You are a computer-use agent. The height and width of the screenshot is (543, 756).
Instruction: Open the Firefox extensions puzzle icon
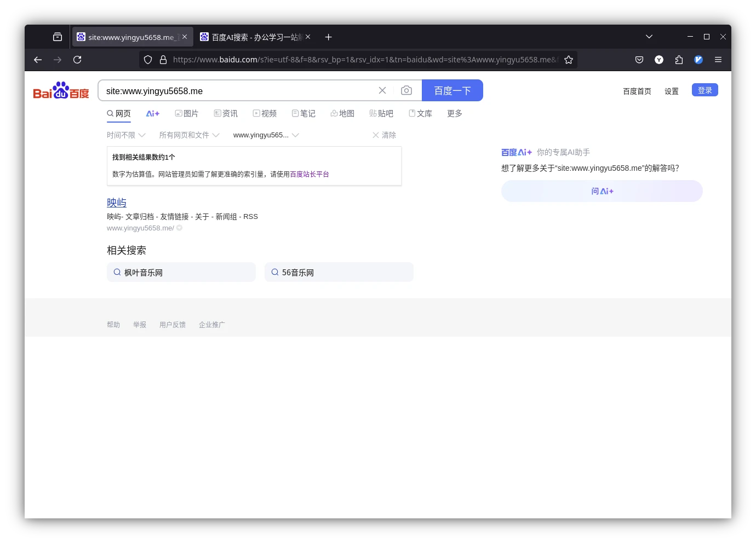pos(679,60)
